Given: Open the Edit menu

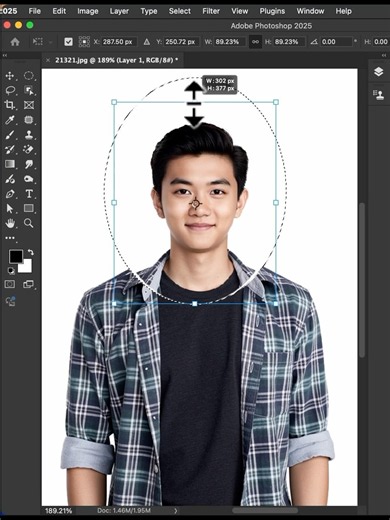Looking at the screenshot, I should (59, 11).
